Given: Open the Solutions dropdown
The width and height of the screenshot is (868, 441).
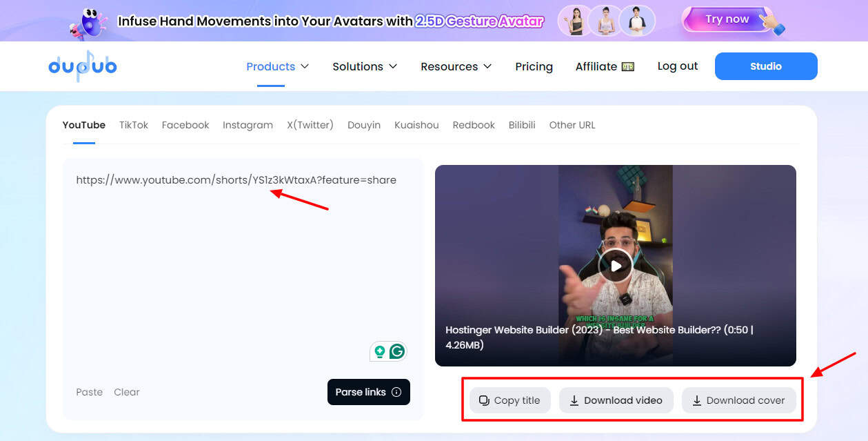Looking at the screenshot, I should point(365,66).
